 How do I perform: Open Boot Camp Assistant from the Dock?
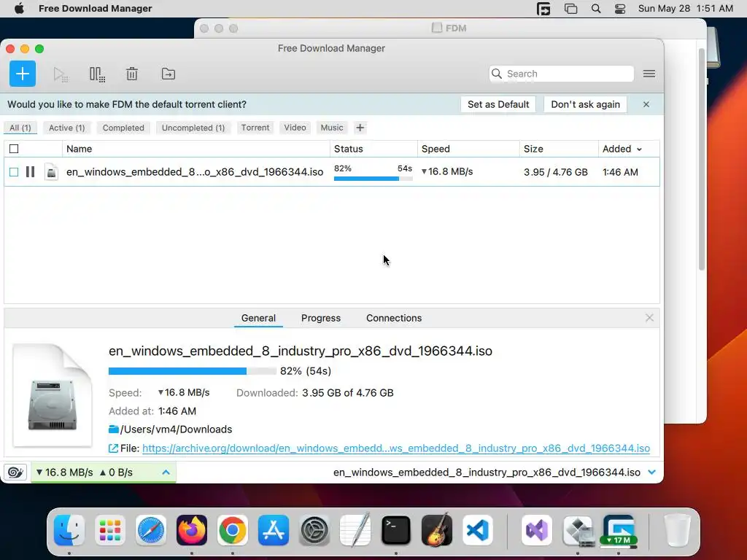coord(578,530)
